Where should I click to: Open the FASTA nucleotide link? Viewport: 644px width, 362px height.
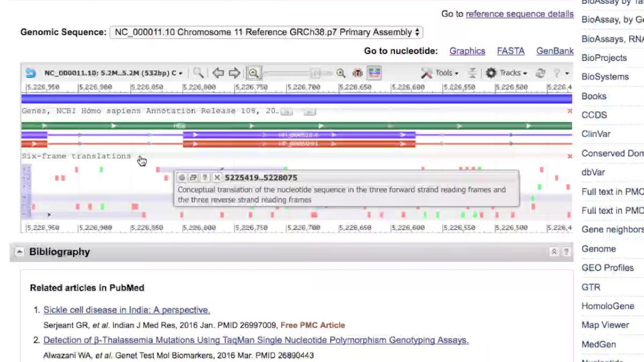(511, 51)
